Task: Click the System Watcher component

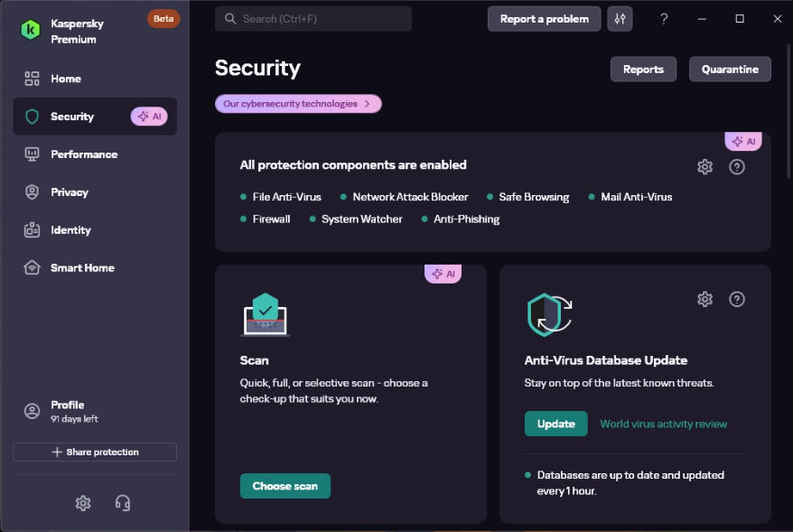Action: click(356, 219)
